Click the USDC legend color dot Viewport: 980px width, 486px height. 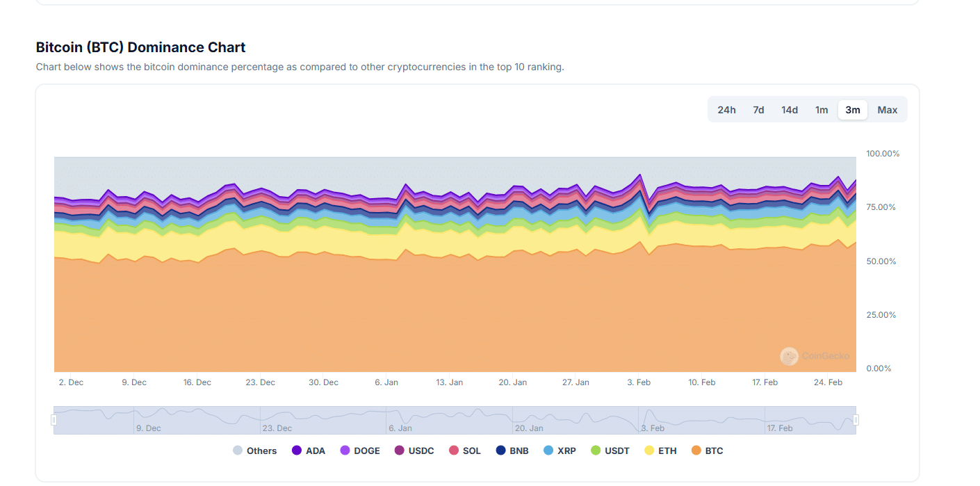(x=400, y=451)
